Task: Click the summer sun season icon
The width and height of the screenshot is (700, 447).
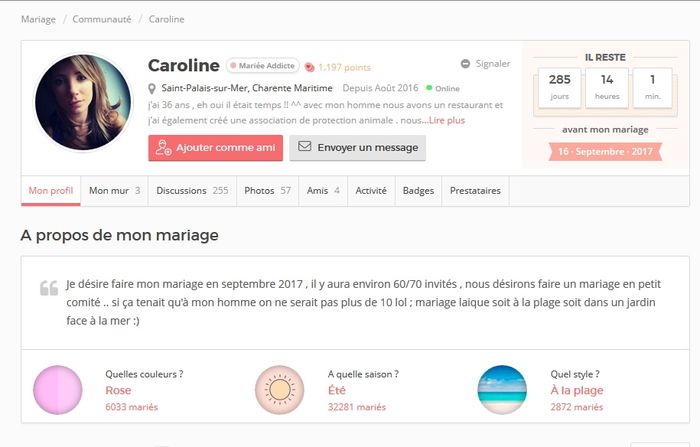Action: pos(279,390)
